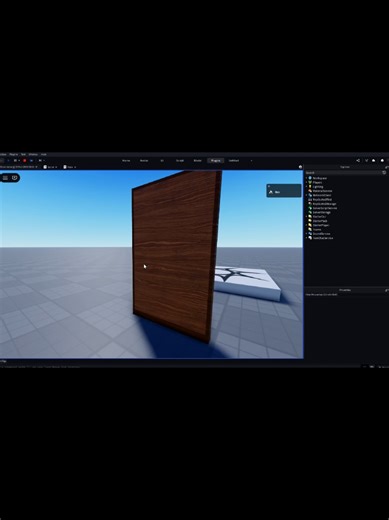Select ReplicatedStorage in the Explorer

[x=324, y=204]
